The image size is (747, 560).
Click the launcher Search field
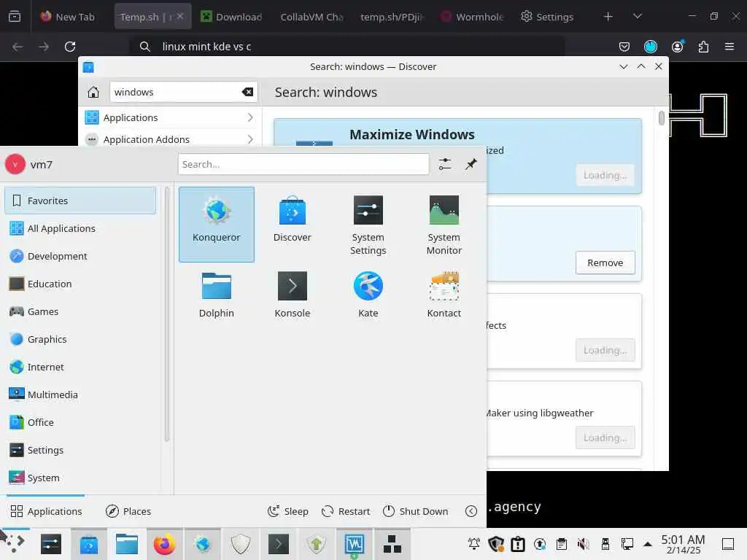pyautogui.click(x=303, y=164)
